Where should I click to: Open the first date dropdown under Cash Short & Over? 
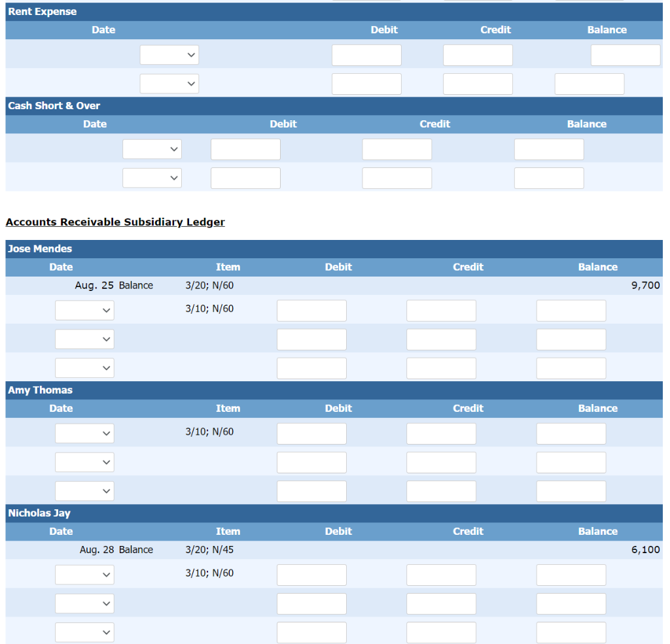(x=152, y=149)
